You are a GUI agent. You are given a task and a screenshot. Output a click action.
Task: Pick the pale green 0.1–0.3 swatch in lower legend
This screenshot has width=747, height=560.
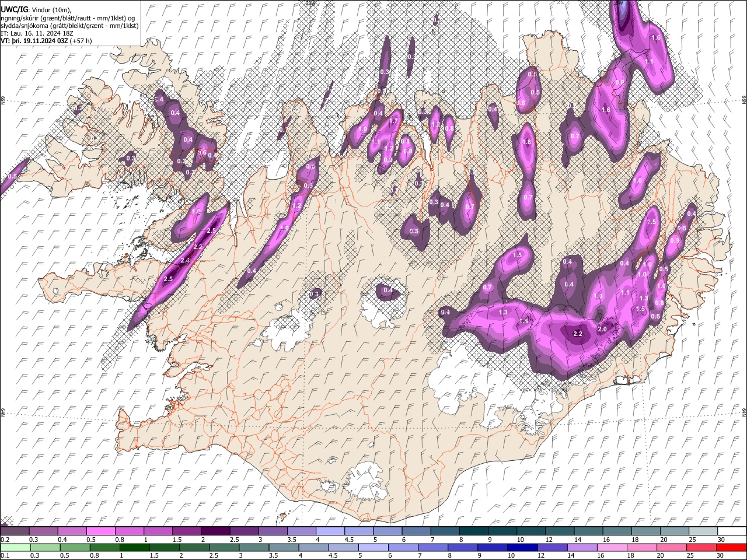pos(15,547)
